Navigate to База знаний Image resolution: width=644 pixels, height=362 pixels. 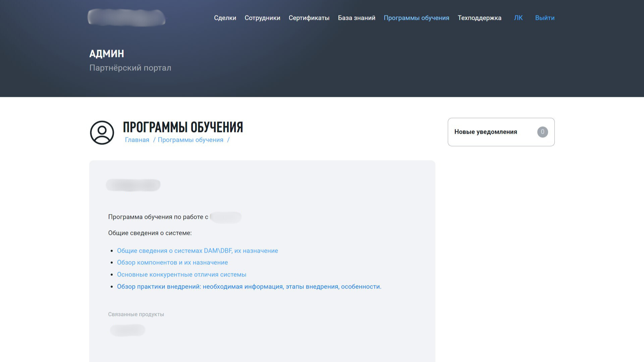coord(357,18)
